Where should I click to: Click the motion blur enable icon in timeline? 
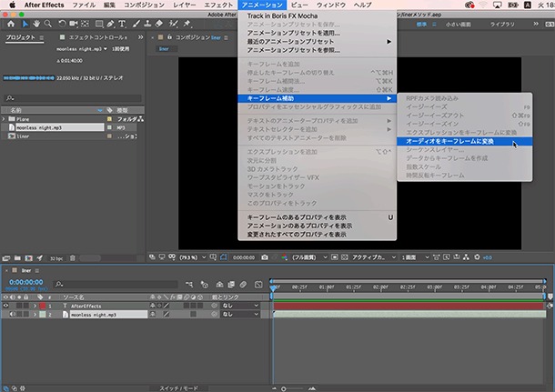(243, 284)
